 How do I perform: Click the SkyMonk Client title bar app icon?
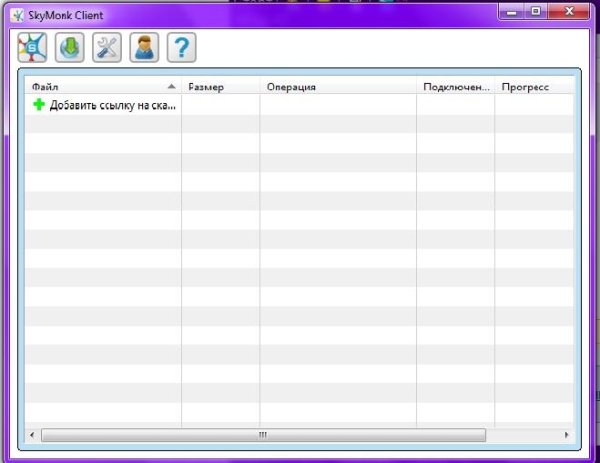[x=17, y=15]
